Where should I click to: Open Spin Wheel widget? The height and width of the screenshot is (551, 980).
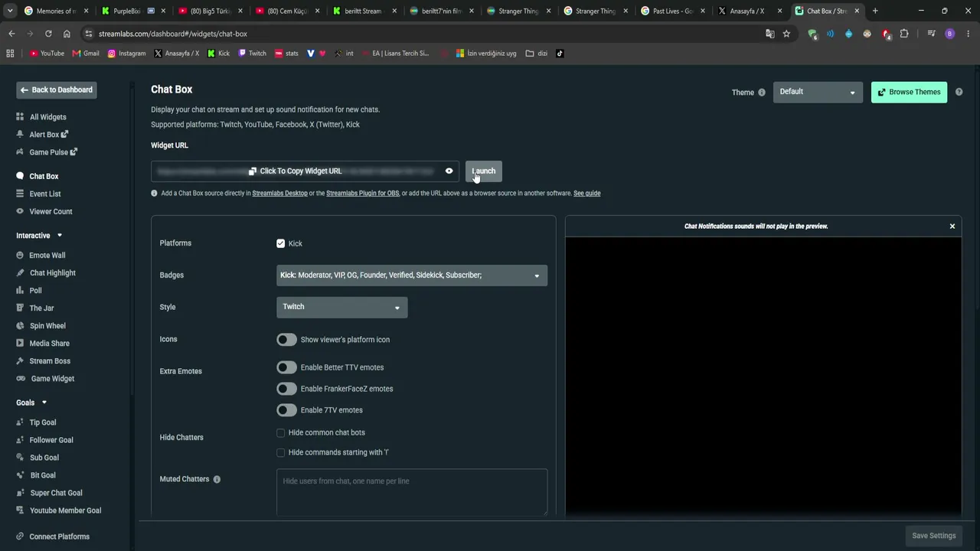41,326
